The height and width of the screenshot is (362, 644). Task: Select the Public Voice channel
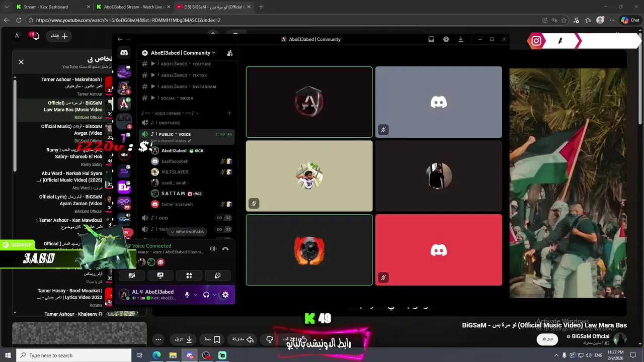(187, 134)
